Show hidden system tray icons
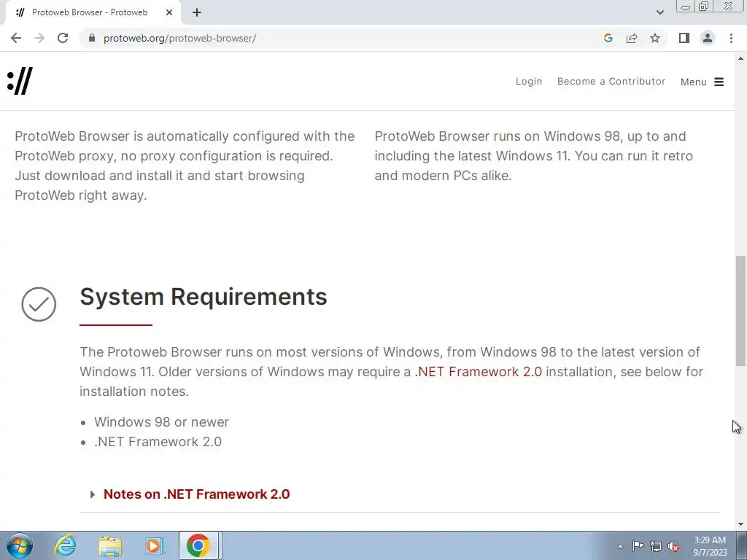The width and height of the screenshot is (747, 560). (620, 546)
